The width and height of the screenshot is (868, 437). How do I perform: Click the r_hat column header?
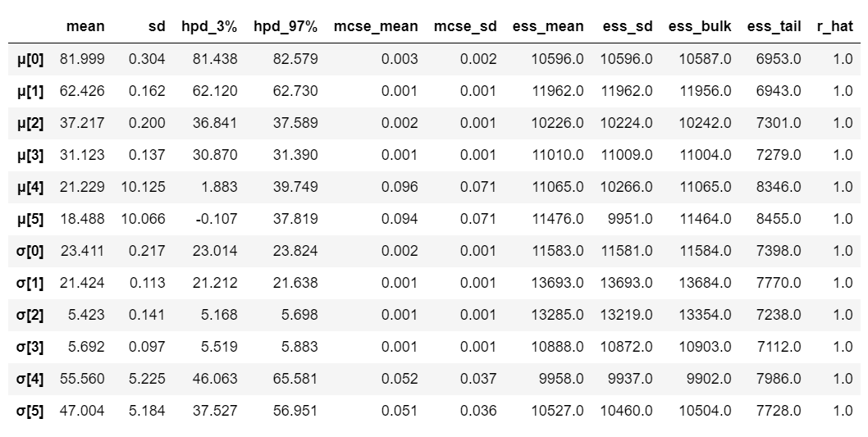click(x=835, y=26)
